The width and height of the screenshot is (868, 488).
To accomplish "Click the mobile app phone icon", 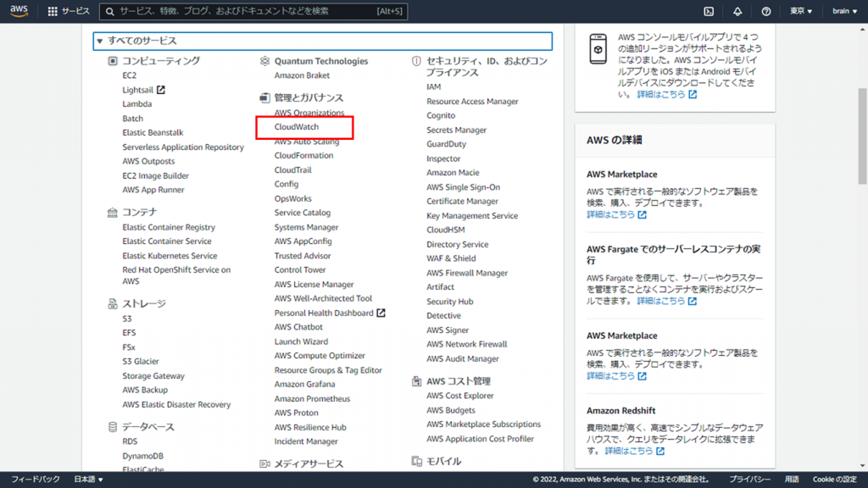I will (x=598, y=49).
